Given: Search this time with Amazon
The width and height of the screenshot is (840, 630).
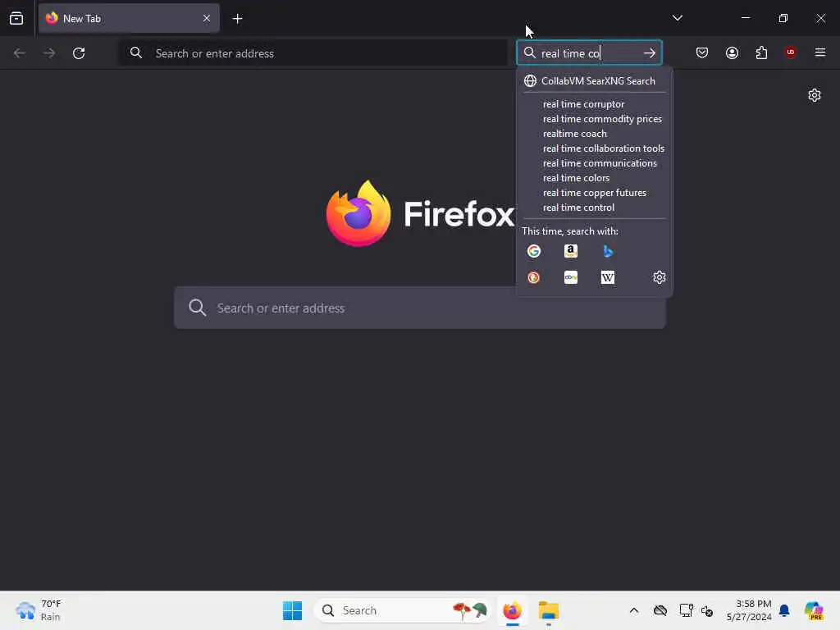Looking at the screenshot, I should click(x=571, y=251).
